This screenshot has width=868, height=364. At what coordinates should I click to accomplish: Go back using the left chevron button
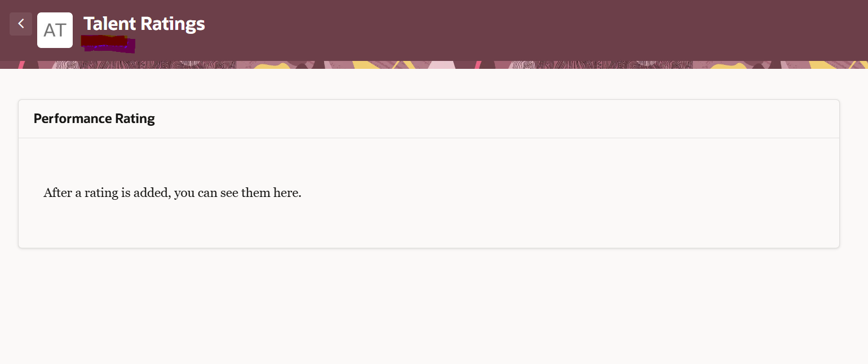[x=21, y=24]
